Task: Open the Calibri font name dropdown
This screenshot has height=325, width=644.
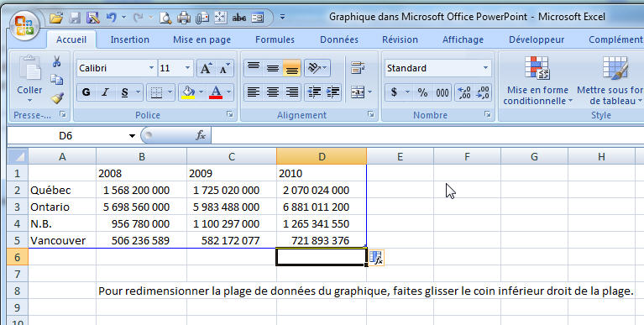Action: click(x=151, y=68)
